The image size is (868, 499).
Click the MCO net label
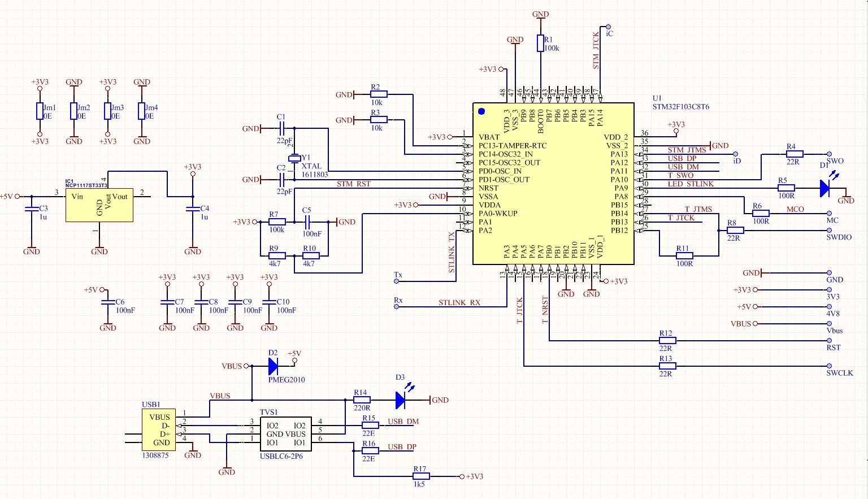tap(795, 209)
